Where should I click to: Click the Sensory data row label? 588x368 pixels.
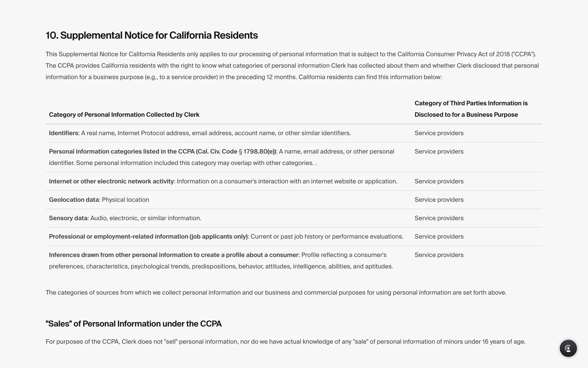click(68, 218)
